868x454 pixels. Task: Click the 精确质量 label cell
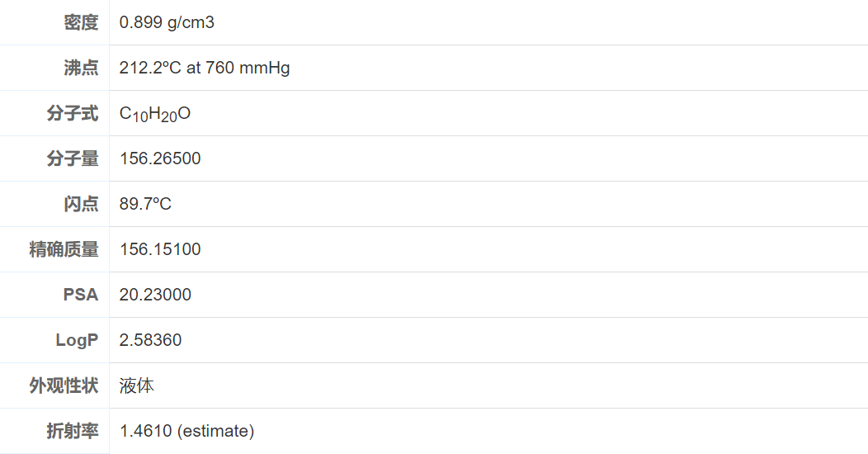coord(64,249)
